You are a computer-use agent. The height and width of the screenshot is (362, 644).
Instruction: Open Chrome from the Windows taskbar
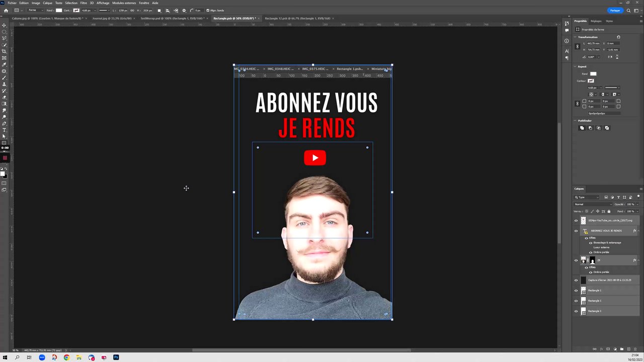coord(66,357)
